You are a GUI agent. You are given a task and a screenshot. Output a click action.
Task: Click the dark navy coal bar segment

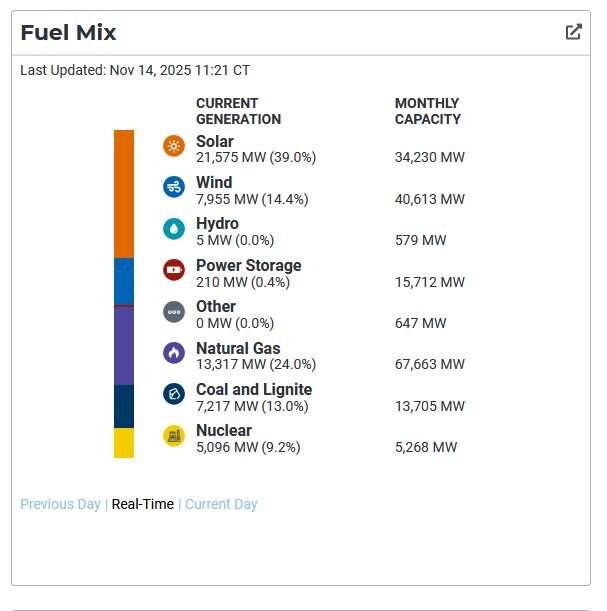click(x=124, y=406)
